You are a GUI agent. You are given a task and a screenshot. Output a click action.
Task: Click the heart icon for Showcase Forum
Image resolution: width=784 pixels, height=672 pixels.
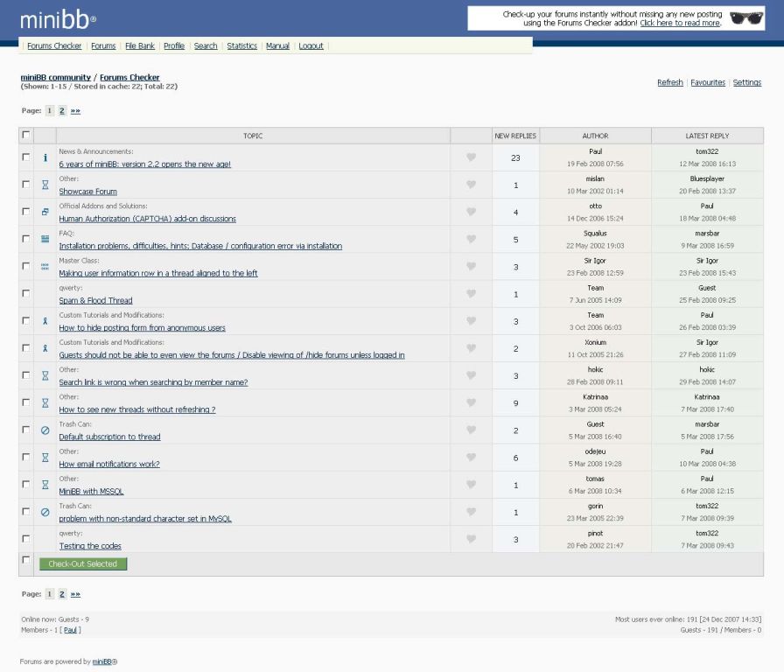coord(471,185)
